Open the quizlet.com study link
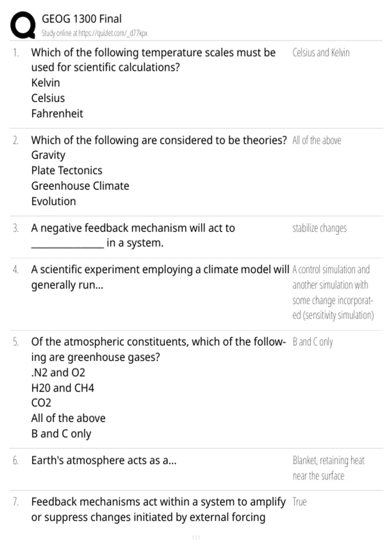Screen dimensions: 392x556 click(x=113, y=33)
